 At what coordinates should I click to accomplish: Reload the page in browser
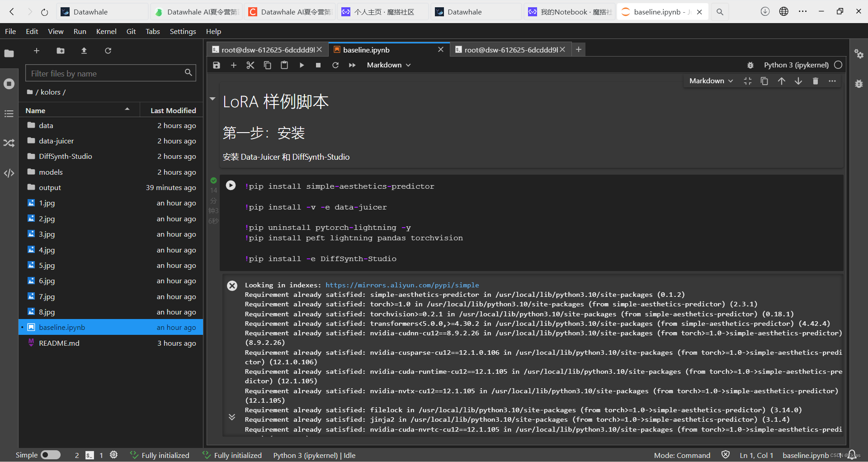[44, 12]
